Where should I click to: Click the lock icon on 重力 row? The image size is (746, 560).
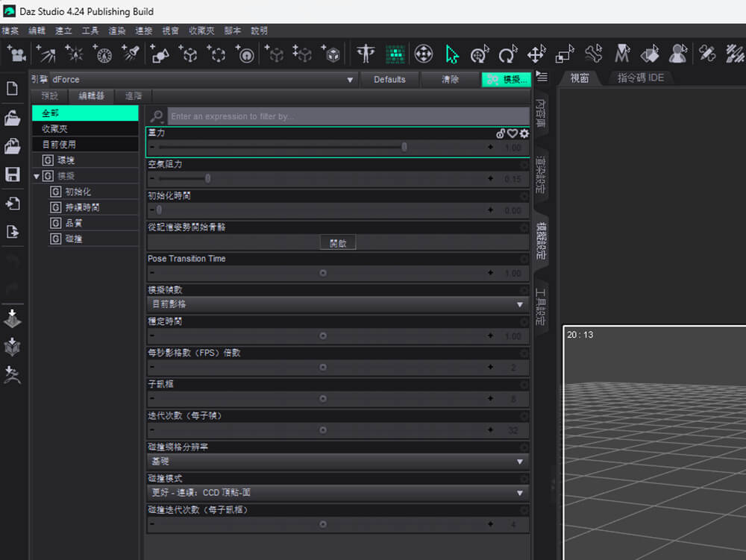click(x=501, y=133)
